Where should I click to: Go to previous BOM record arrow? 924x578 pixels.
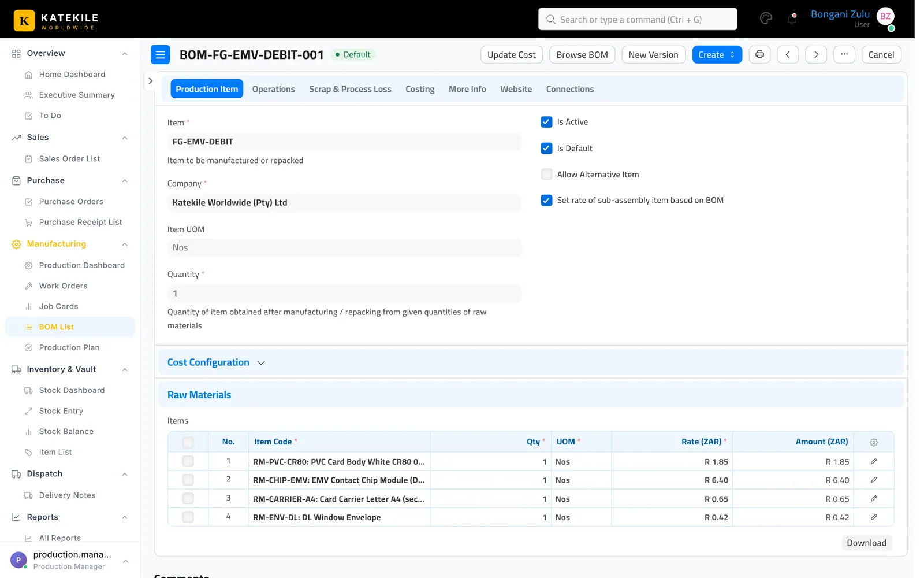click(x=788, y=55)
